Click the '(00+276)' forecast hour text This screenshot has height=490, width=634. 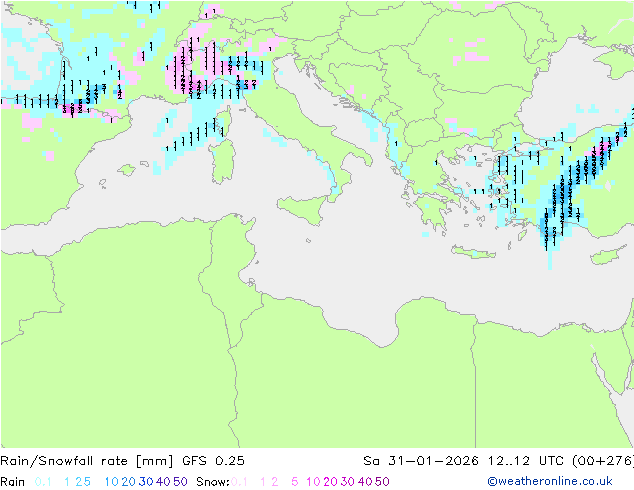pos(603,461)
